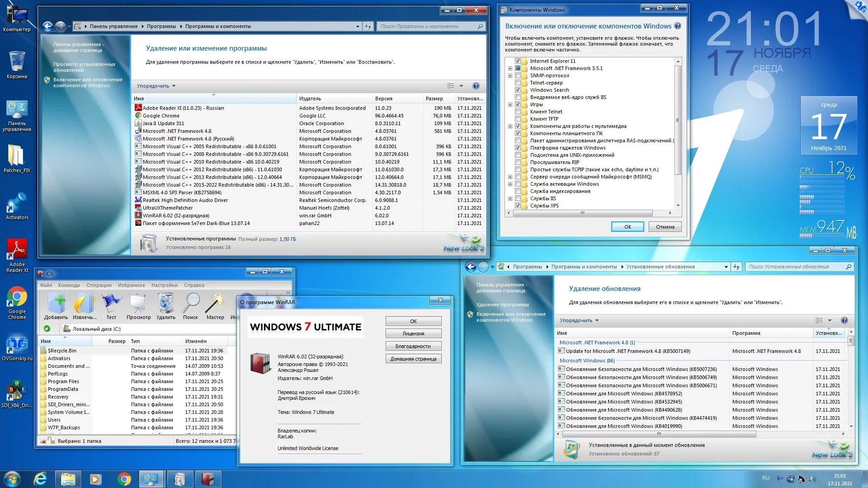This screenshot has height=488, width=868.
Task: Enable Telnet-сервер component checkbox
Action: (x=518, y=83)
